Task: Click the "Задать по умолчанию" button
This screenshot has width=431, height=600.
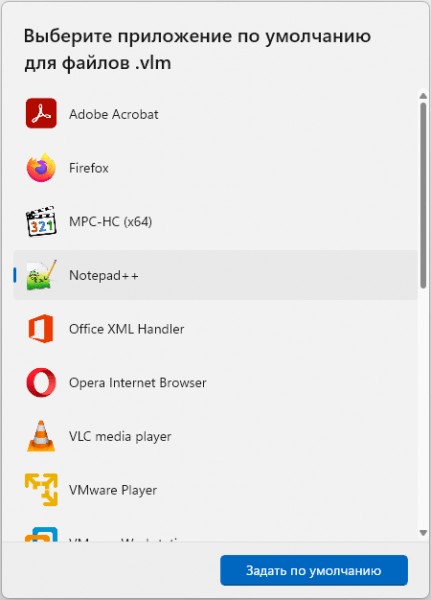Action: 314,570
